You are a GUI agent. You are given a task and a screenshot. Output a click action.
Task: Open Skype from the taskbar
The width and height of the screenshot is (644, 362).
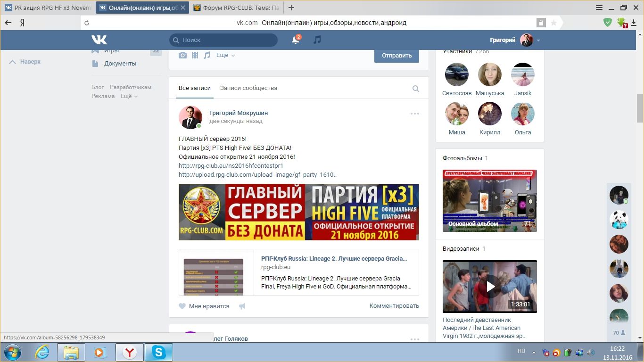coord(158,352)
